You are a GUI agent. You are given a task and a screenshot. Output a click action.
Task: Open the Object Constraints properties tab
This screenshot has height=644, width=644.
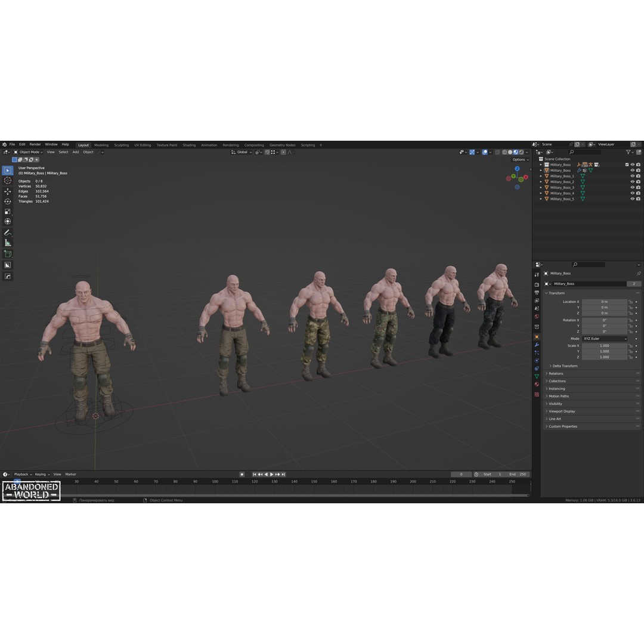tap(537, 369)
